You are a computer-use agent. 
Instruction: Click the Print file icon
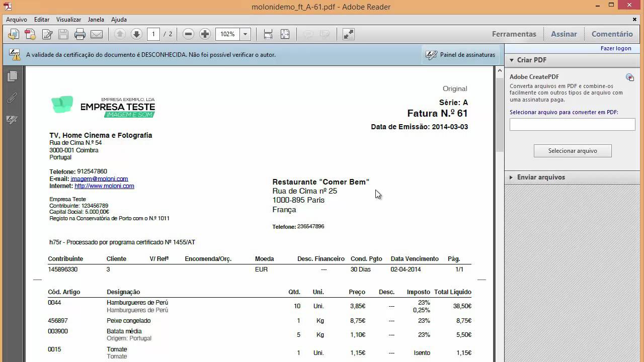[x=80, y=34]
